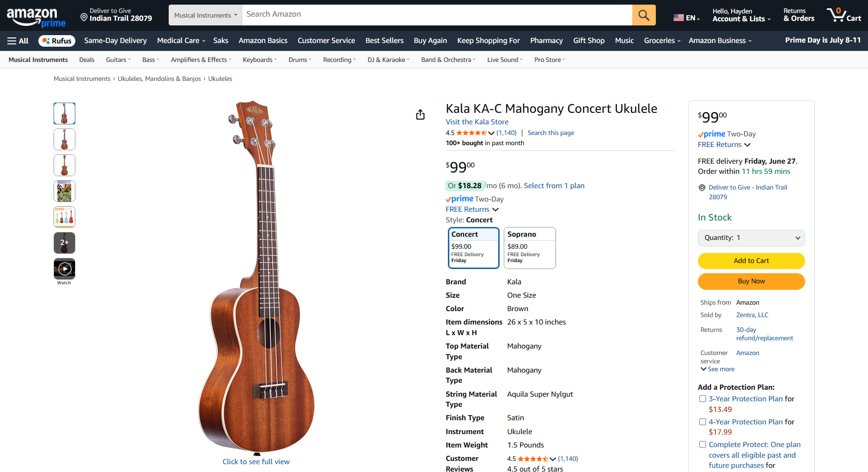868x472 pixels.
Task: Check the 3-Year Protection Plan box
Action: [x=703, y=398]
